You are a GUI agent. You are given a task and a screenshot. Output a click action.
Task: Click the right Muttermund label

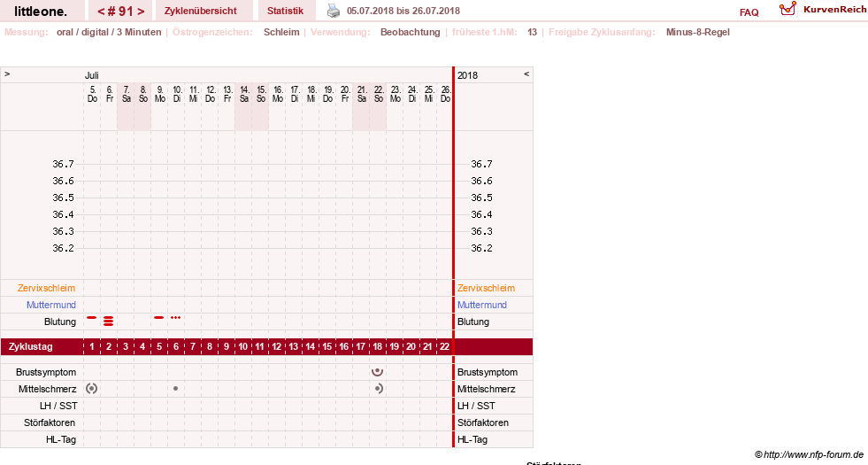point(482,305)
